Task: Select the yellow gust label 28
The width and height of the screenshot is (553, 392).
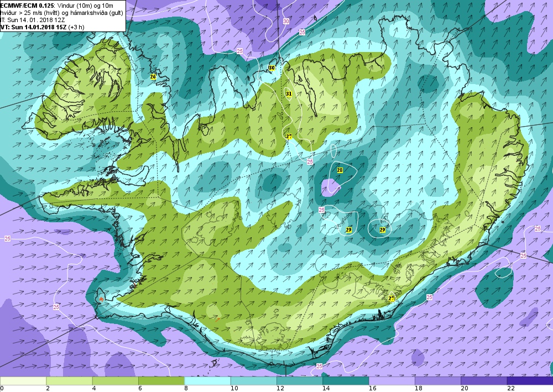Action: tap(340, 170)
